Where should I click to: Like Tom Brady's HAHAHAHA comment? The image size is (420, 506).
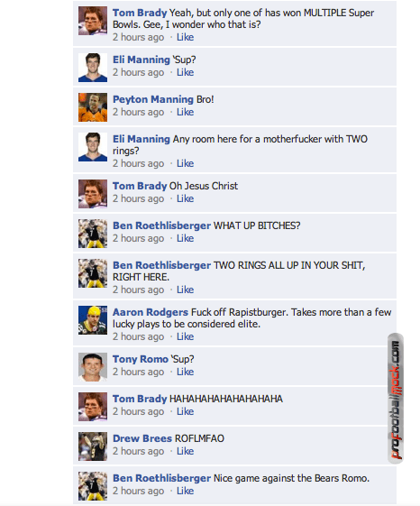tap(185, 411)
